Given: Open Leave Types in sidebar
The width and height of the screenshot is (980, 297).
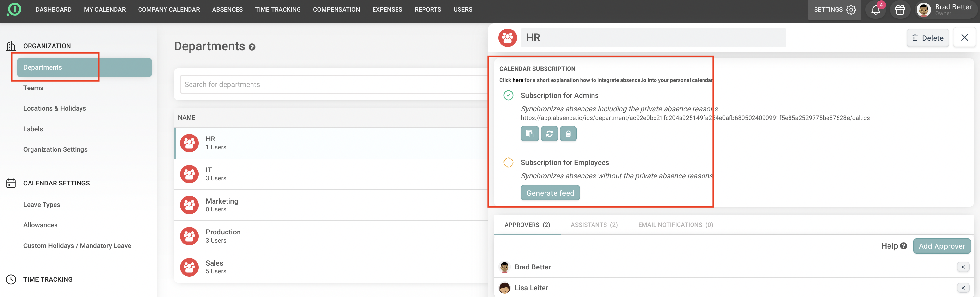Looking at the screenshot, I should 42,205.
